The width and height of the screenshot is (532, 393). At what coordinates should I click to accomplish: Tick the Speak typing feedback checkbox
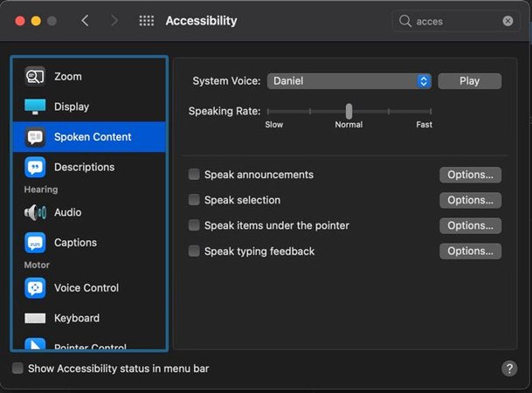point(194,252)
